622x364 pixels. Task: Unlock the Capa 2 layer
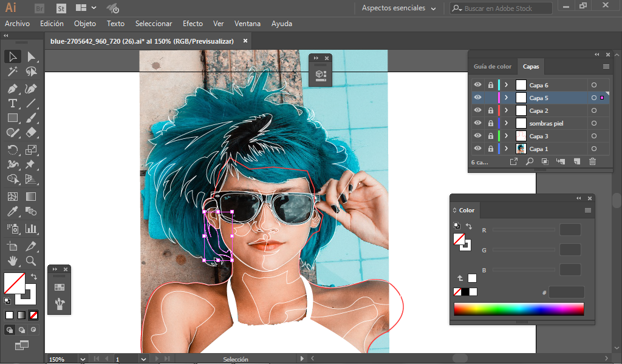(491, 110)
